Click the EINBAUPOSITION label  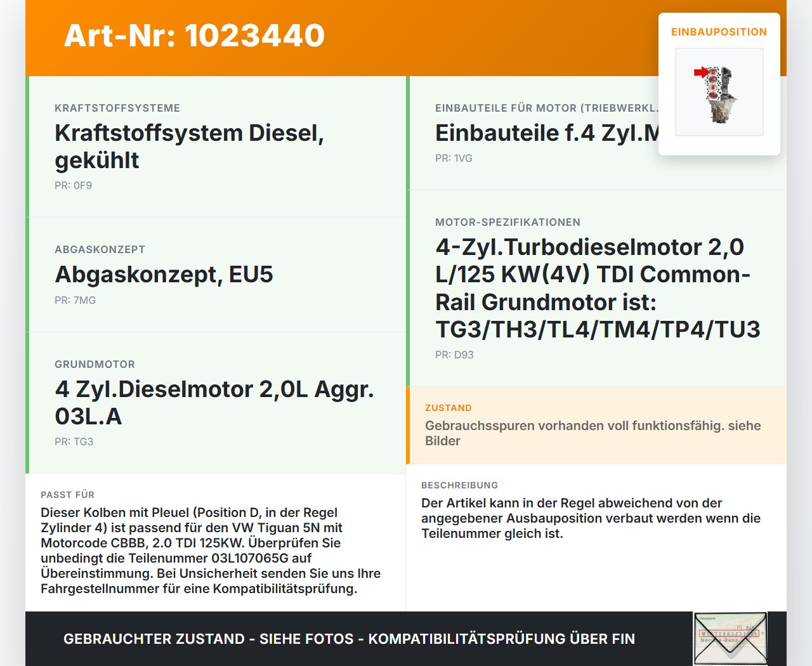click(x=719, y=32)
